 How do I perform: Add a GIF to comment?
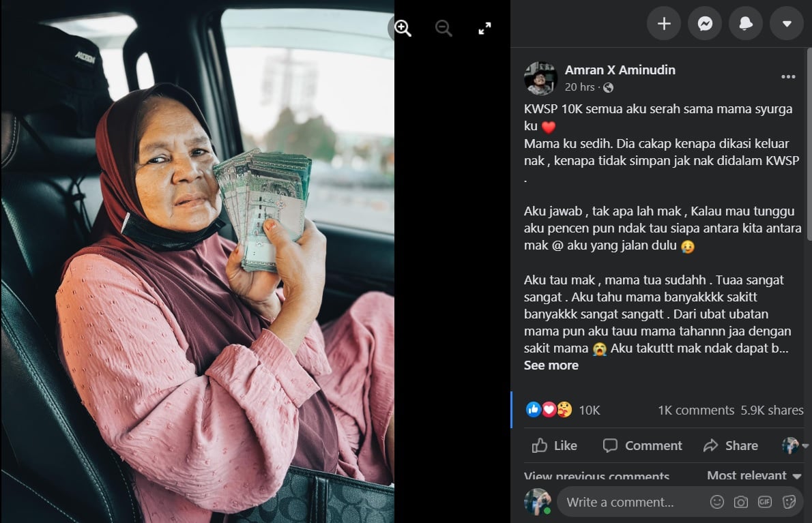pos(764,502)
